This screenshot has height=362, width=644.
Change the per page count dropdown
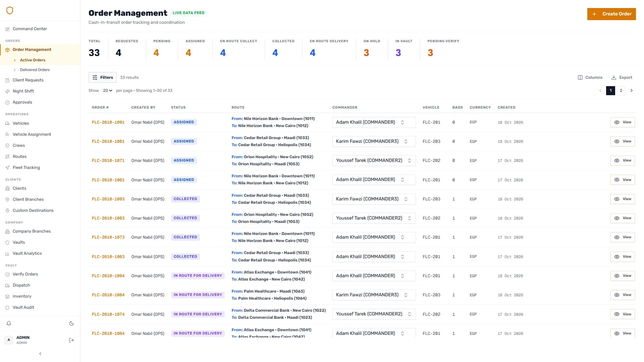pyautogui.click(x=108, y=90)
